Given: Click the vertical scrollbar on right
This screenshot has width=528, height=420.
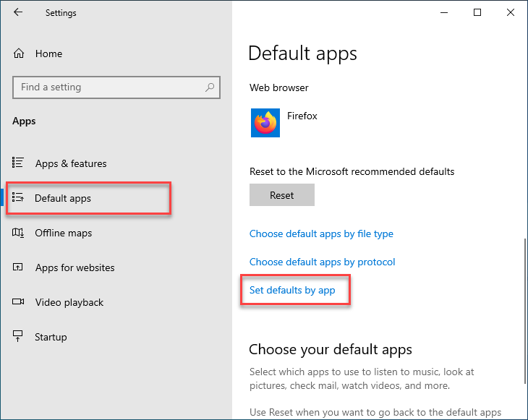Looking at the screenshot, I should click(x=525, y=311).
